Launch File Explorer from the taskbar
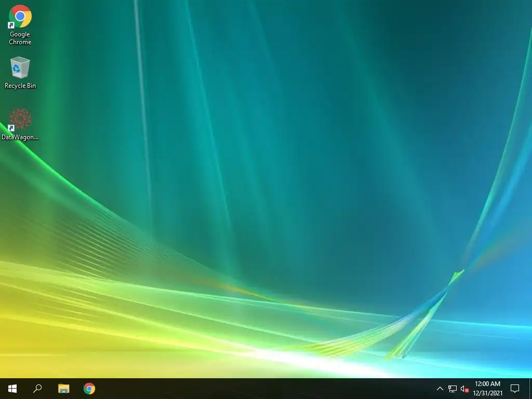Image resolution: width=532 pixels, height=399 pixels. 63,389
